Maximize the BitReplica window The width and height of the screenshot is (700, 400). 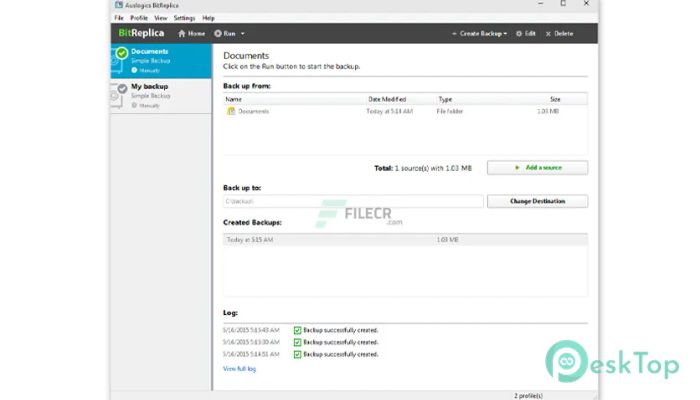point(563,4)
